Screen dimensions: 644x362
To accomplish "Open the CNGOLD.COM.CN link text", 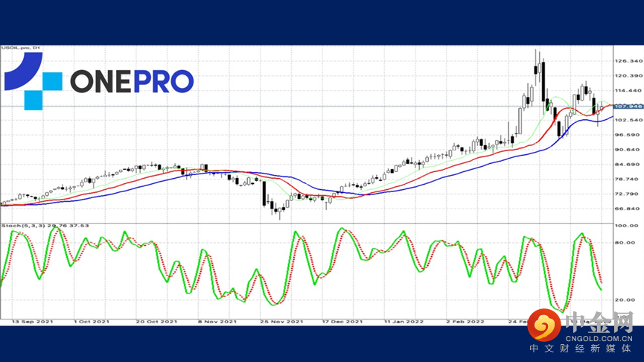I will [599, 339].
